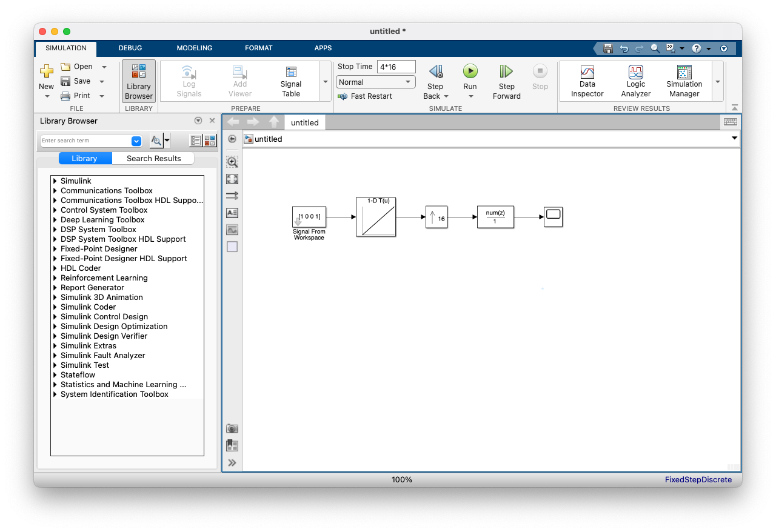Select Control System Toolbox in library tree

click(x=104, y=210)
